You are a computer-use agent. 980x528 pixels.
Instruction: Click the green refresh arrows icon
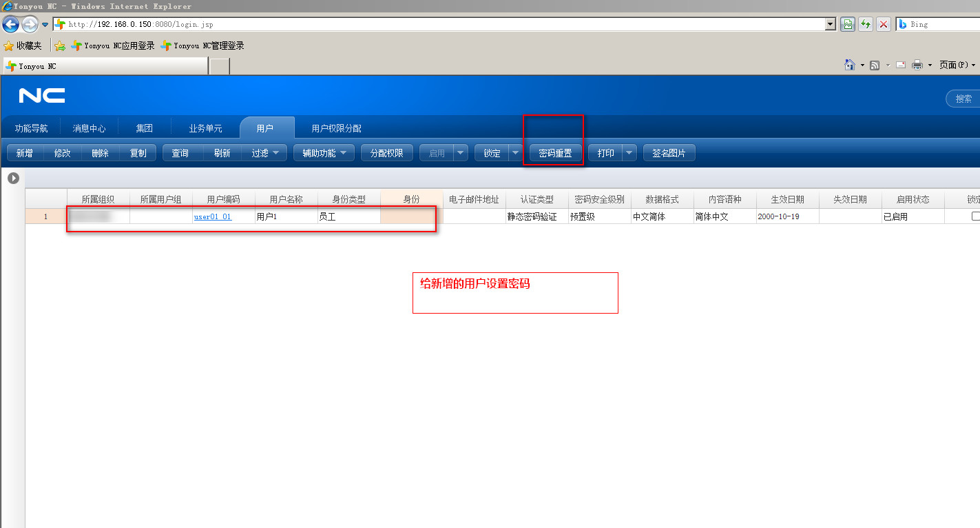(x=866, y=24)
